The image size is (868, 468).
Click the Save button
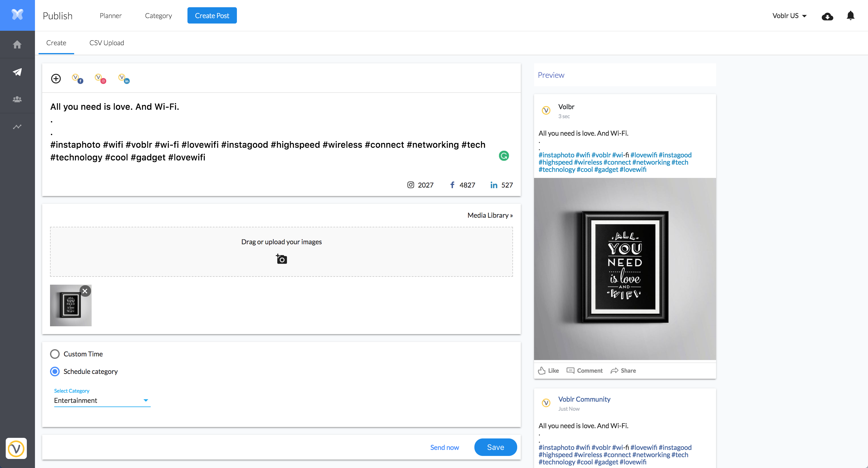[x=496, y=447]
